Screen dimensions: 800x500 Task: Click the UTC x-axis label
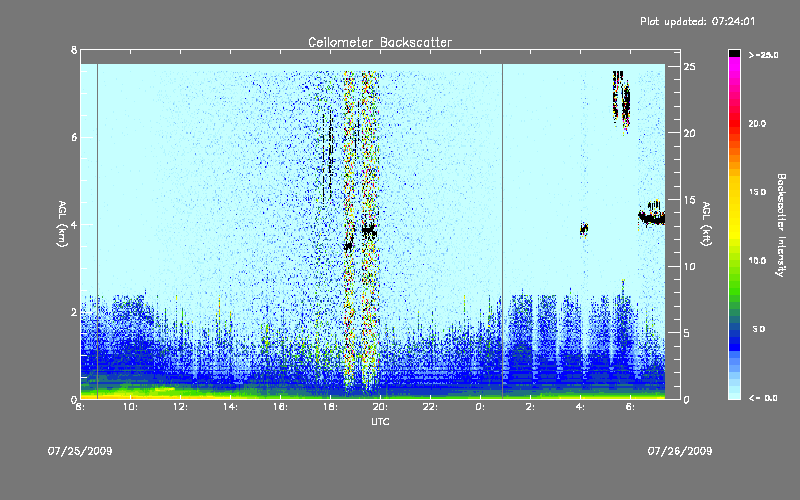coord(380,421)
